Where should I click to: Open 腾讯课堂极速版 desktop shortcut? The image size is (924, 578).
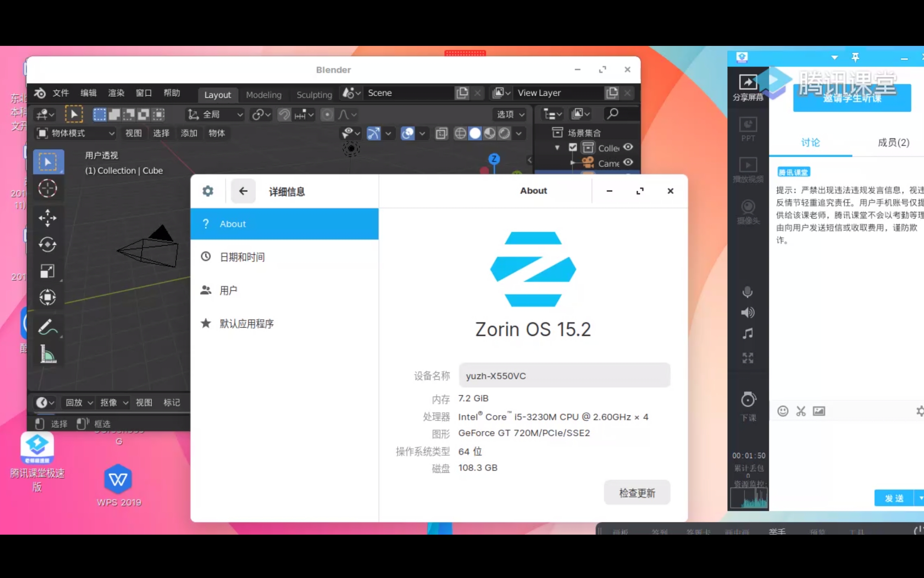pyautogui.click(x=37, y=462)
